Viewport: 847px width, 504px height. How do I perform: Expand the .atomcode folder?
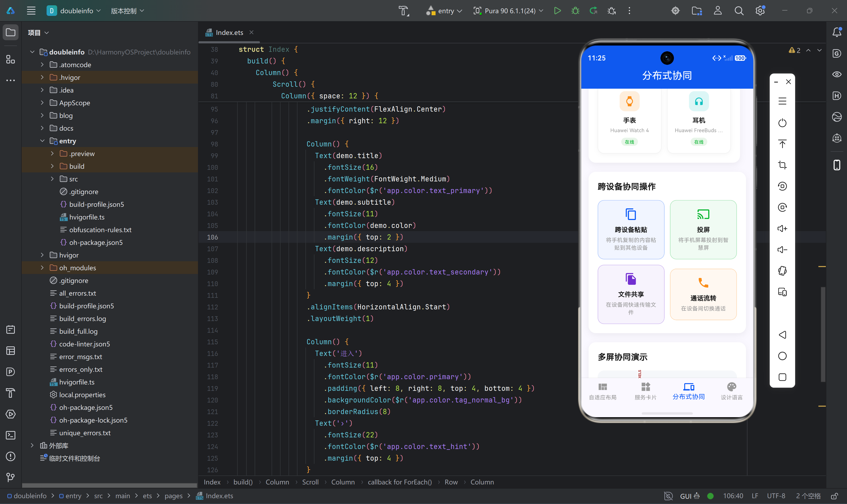pos(42,65)
